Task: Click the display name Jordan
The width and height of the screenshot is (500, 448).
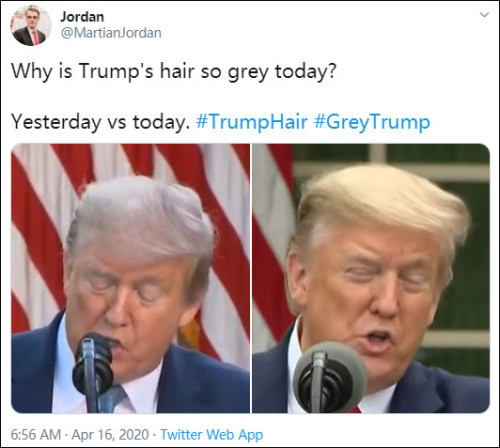Action: click(82, 17)
